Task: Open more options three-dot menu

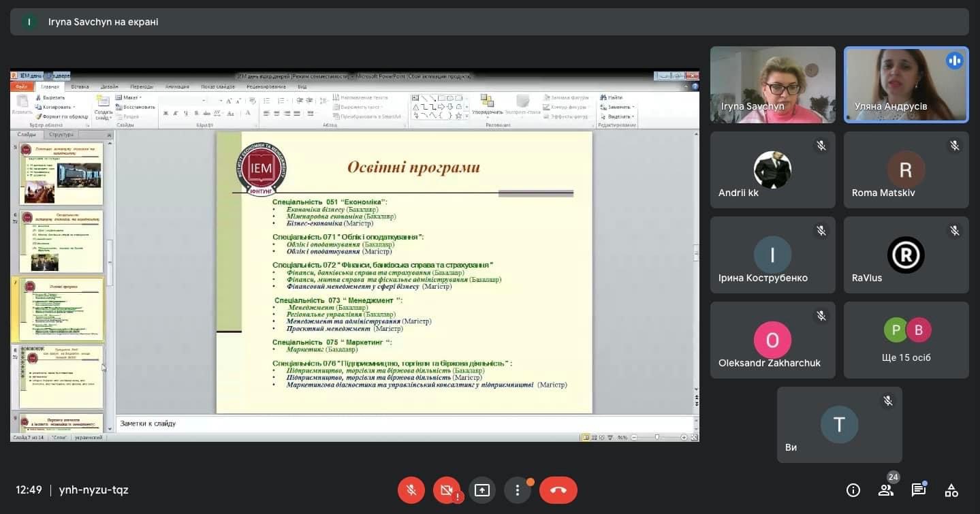Action: pyautogui.click(x=518, y=490)
